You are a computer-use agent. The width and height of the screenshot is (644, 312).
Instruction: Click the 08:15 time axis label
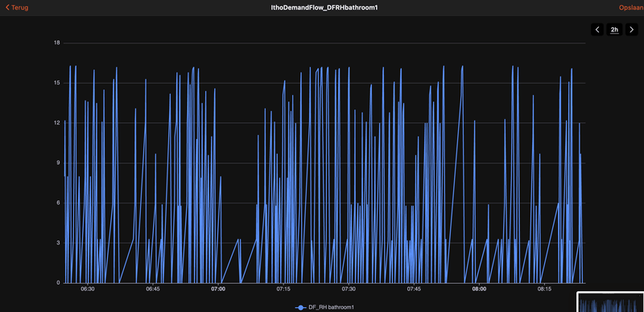[x=544, y=289]
